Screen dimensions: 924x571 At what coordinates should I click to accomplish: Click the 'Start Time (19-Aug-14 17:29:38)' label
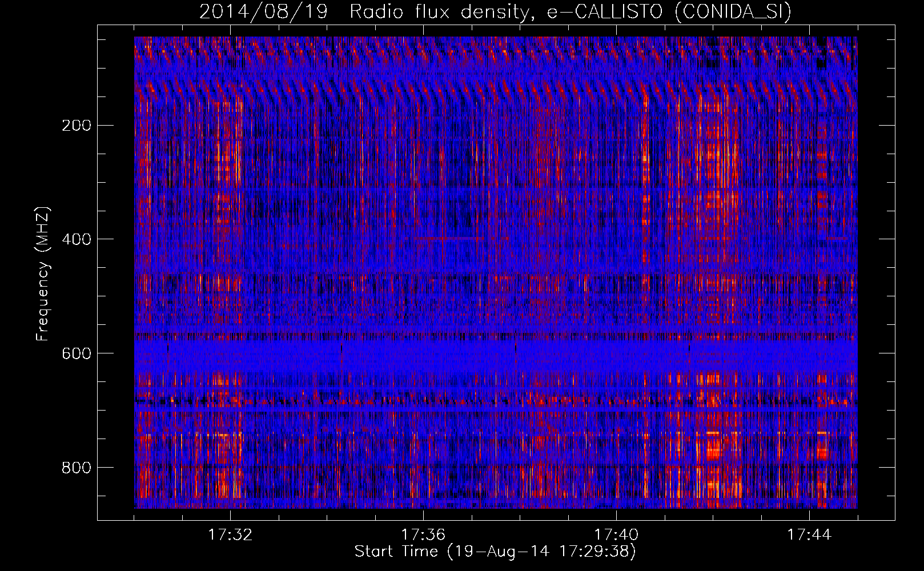[495, 552]
